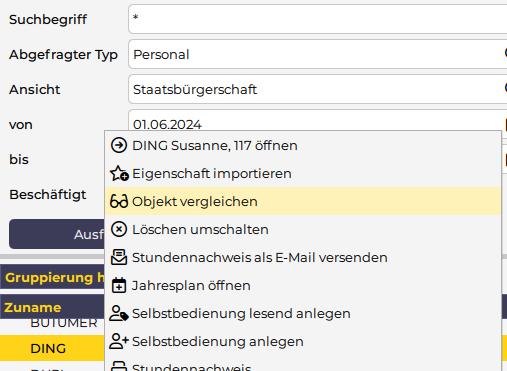Image resolution: width=507 pixels, height=371 pixels.
Task: Select Objekt vergleichen in the context menu
Action: pyautogui.click(x=303, y=201)
